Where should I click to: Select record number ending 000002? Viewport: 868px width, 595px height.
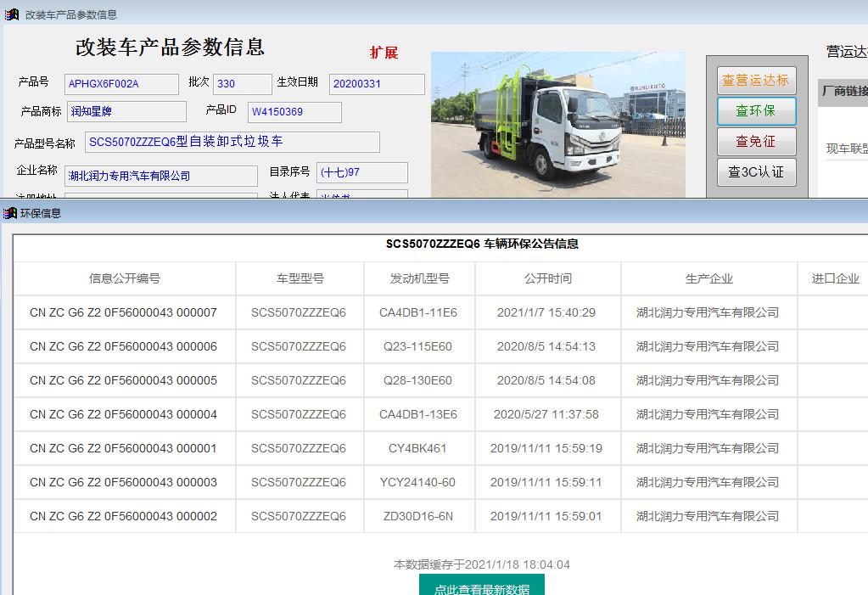click(123, 516)
